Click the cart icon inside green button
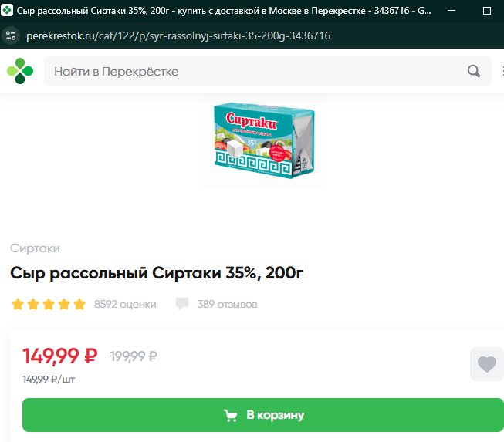 tap(231, 415)
